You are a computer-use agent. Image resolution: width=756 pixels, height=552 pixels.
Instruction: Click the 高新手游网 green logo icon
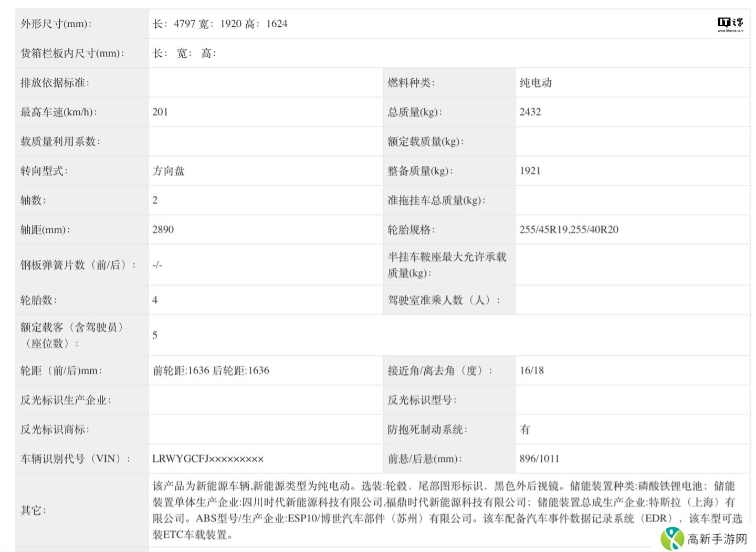point(672,539)
